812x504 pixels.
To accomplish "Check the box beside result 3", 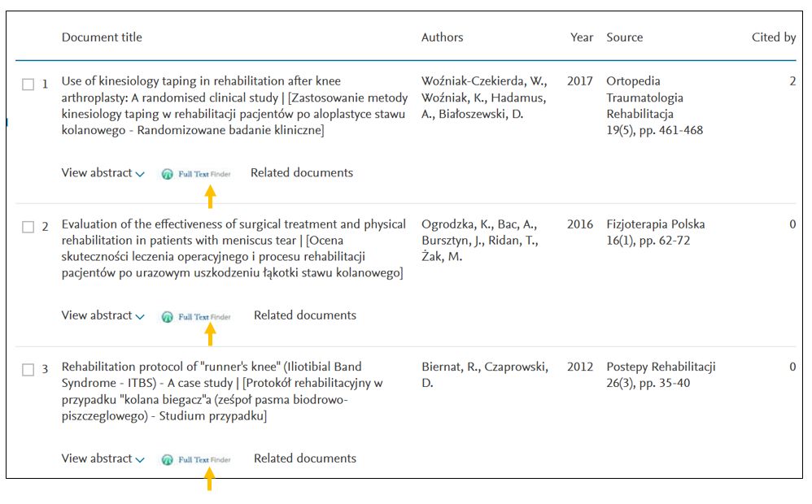I will (28, 370).
